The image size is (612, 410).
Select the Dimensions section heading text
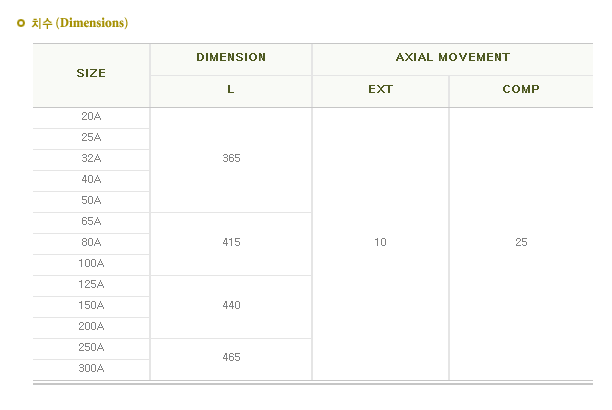pyautogui.click(x=80, y=23)
